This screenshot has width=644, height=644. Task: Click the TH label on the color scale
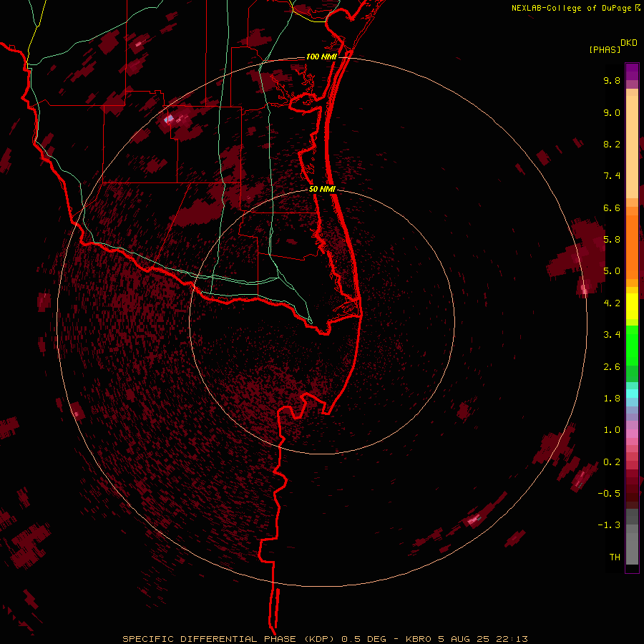(615, 557)
